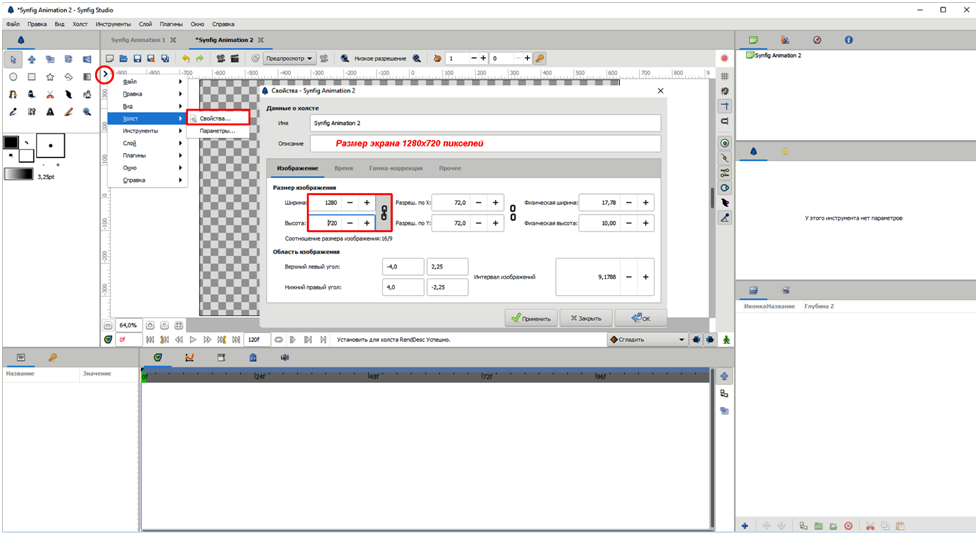This screenshot has height=535, width=978.
Task: Select the Transform arrow tool
Action: pyautogui.click(x=13, y=60)
